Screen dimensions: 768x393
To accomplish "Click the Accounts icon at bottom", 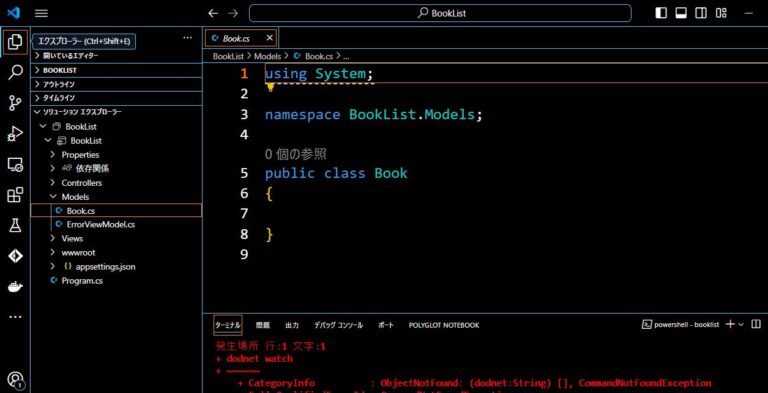I will tap(15, 379).
